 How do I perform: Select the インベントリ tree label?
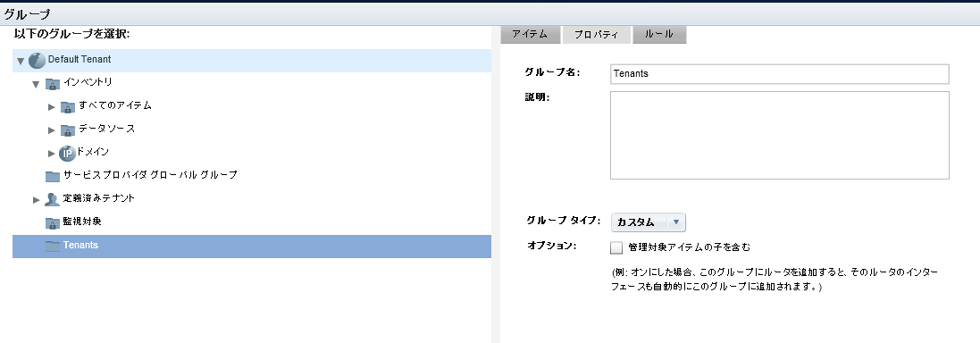click(88, 82)
